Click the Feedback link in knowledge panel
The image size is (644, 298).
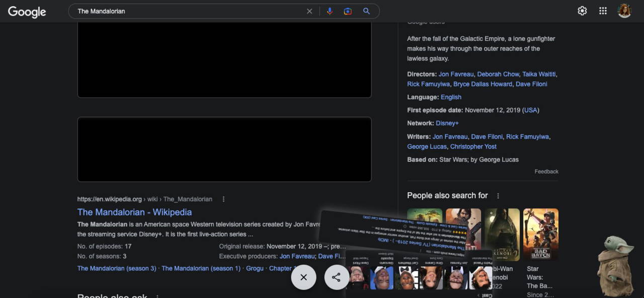(546, 172)
